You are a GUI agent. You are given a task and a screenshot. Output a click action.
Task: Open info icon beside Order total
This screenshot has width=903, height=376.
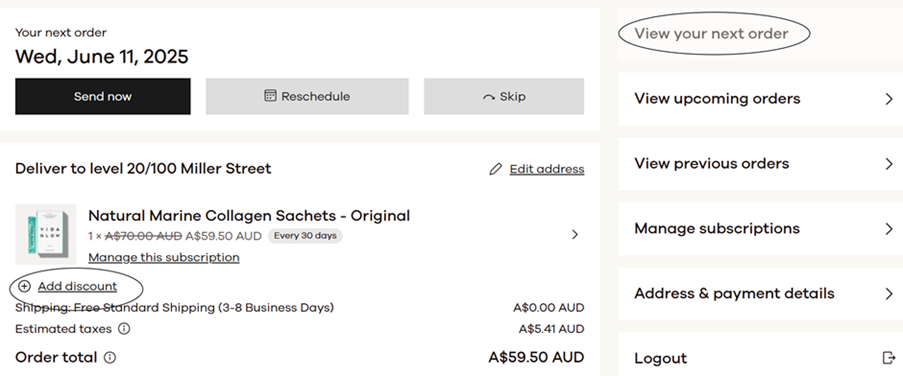109,358
